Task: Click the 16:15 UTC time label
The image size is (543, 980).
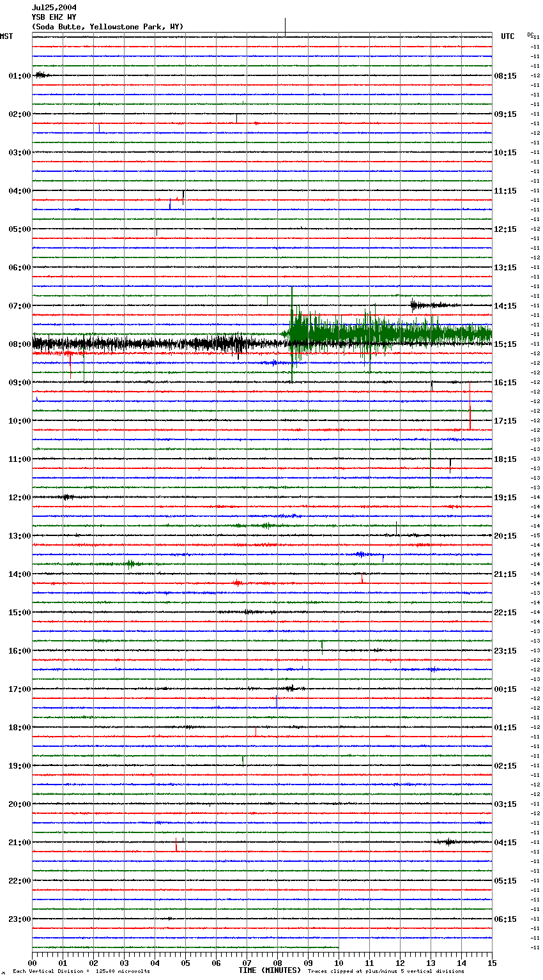Action: (505, 383)
